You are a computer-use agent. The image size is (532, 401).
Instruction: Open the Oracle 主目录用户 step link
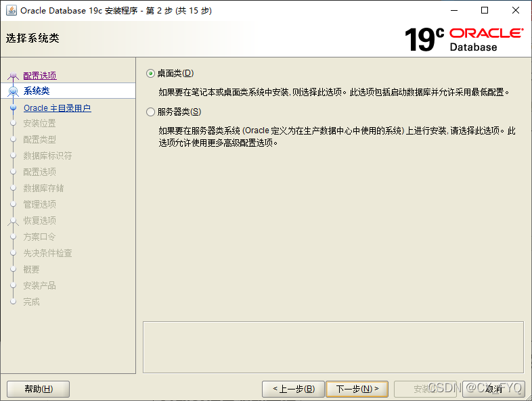coord(58,108)
